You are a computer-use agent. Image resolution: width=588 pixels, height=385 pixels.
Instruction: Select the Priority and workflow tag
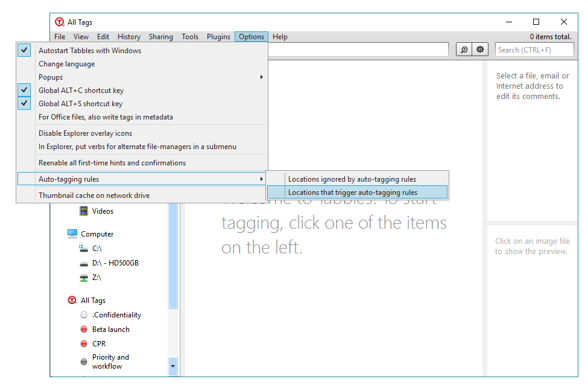(x=110, y=361)
